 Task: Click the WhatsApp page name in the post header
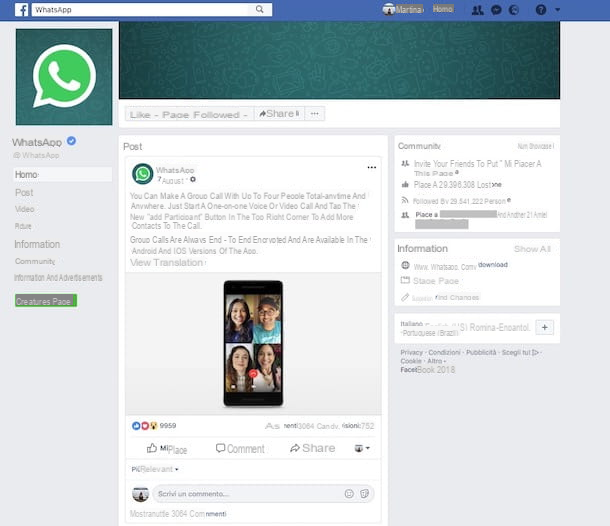tap(175, 170)
